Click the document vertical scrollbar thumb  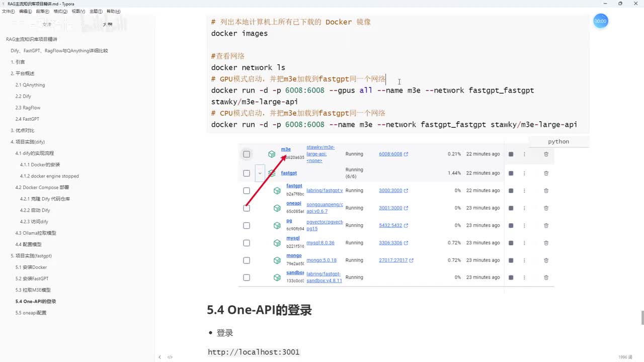point(642,318)
